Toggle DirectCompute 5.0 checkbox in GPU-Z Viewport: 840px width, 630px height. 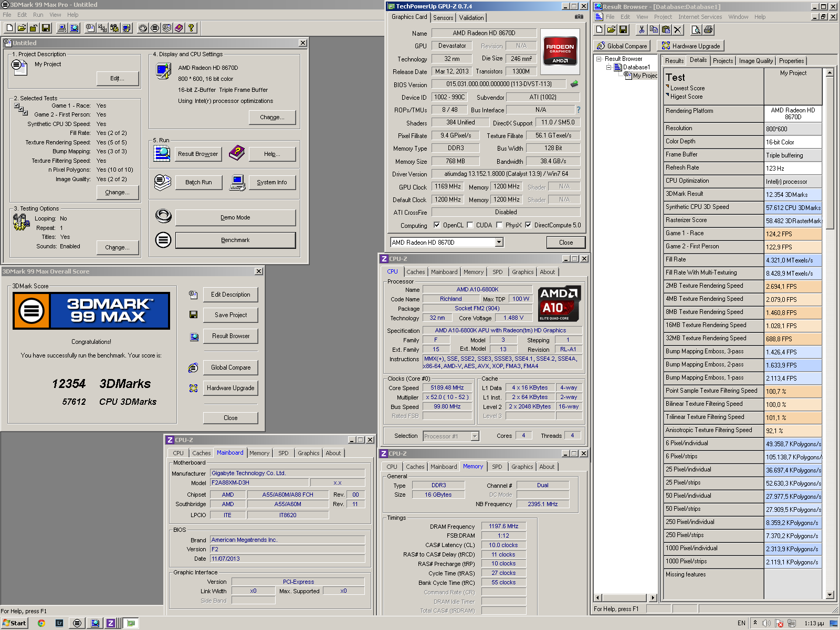coord(528,225)
